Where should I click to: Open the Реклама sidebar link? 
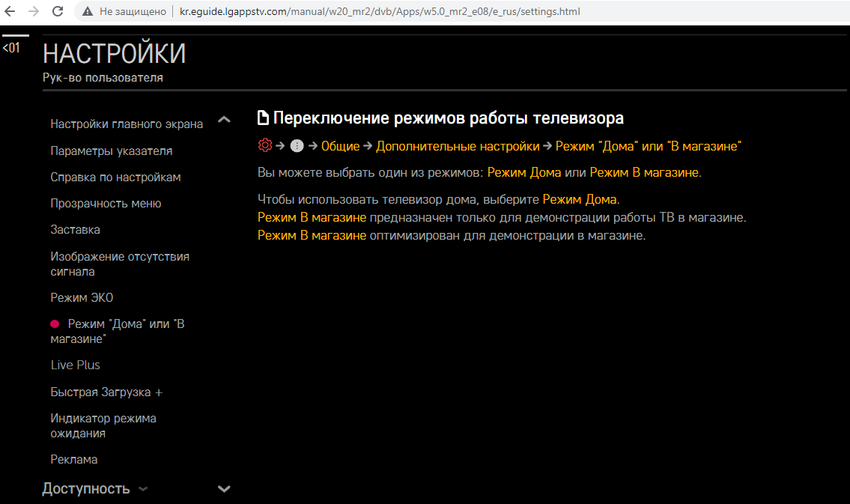pos(74,459)
